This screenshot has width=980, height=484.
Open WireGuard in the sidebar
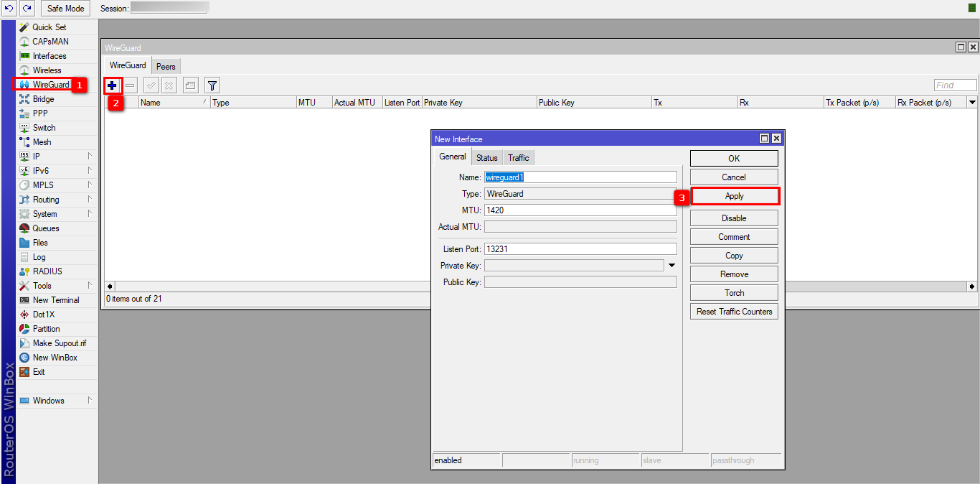pyautogui.click(x=50, y=85)
